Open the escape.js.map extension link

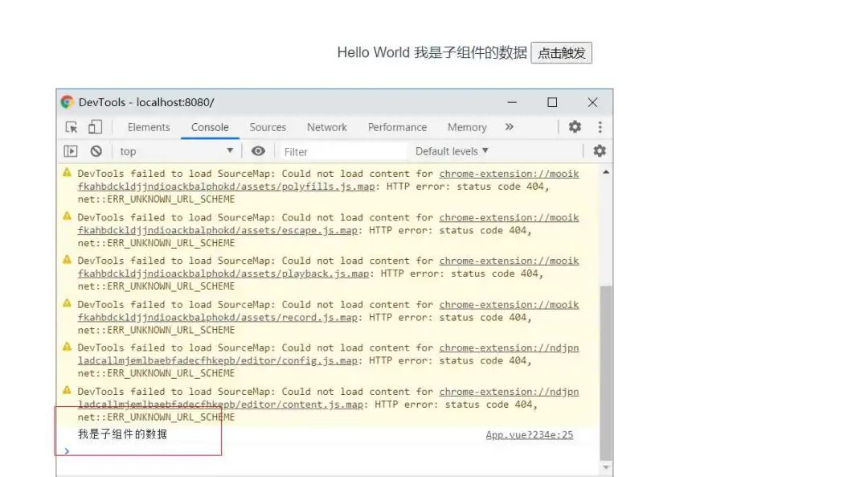[328, 224]
